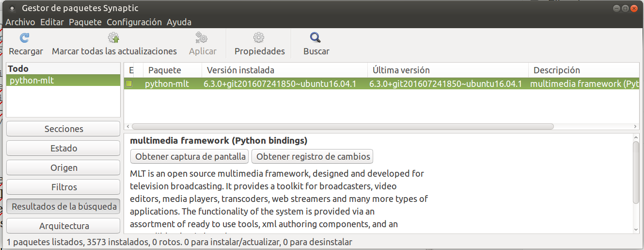This screenshot has height=250, width=644.
Task: Click the down arrow of description scrollbar
Action: coord(636,230)
